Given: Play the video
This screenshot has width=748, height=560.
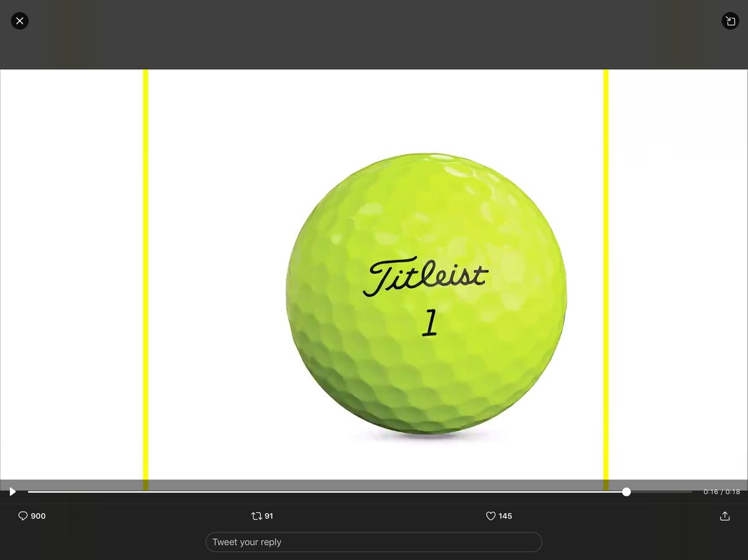Looking at the screenshot, I should click(12, 491).
